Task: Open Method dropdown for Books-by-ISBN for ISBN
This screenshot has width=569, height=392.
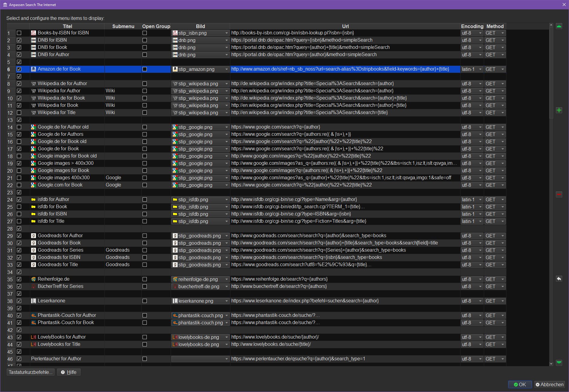Action: click(495, 33)
